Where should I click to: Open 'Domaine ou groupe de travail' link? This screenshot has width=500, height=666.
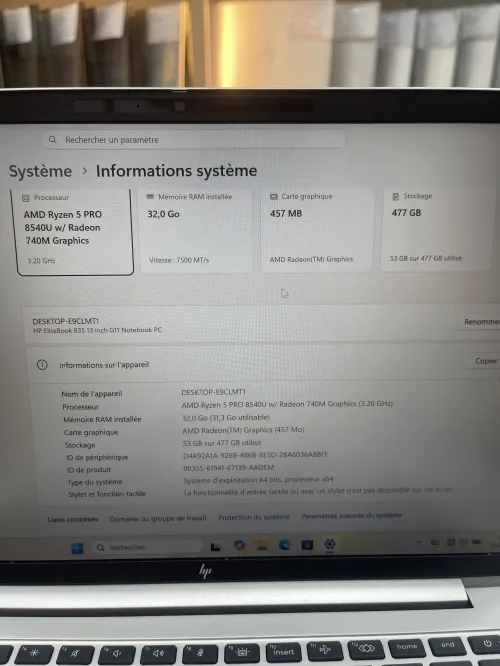[158, 519]
